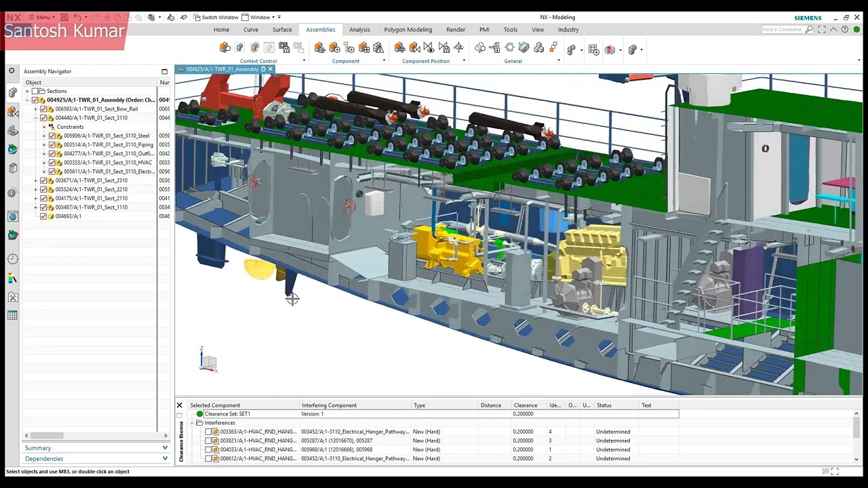
Task: Click the Show Degrees of Freedom icon
Action: 458,47
